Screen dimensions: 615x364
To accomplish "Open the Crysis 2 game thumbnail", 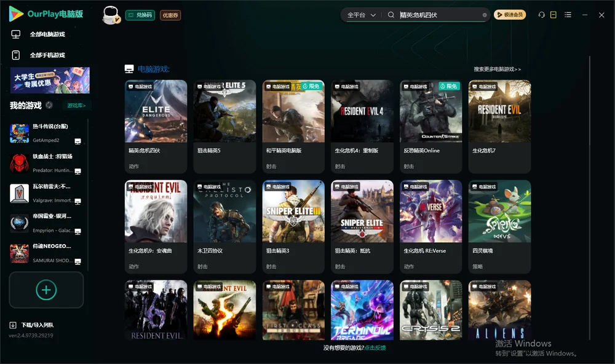I will pyautogui.click(x=431, y=310).
